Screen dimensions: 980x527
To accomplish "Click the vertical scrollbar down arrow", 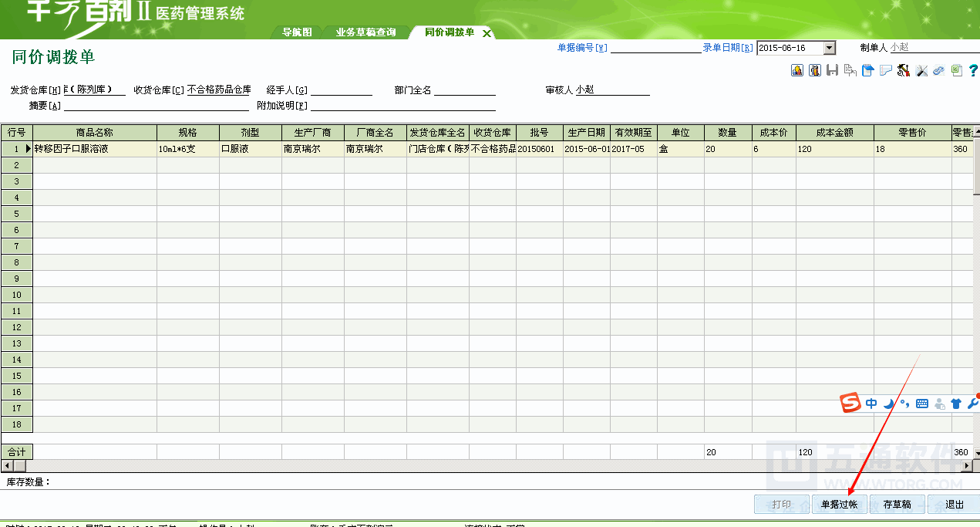I will [976, 453].
